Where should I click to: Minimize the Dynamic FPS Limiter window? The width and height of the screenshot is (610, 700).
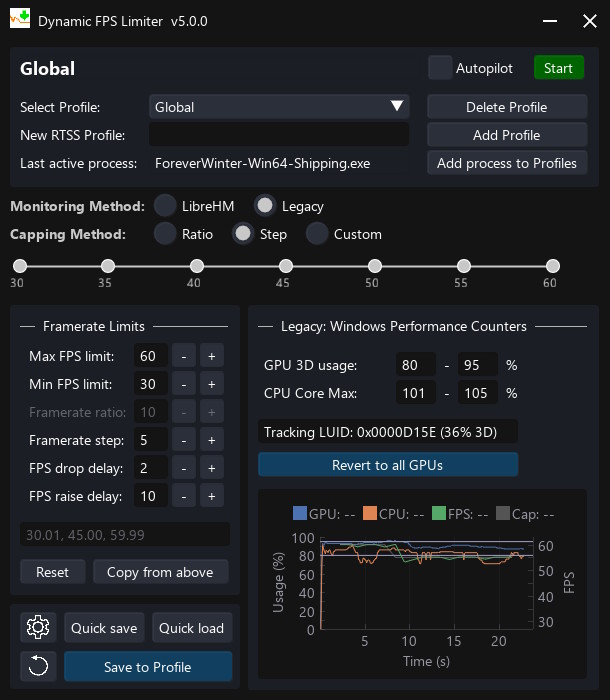550,21
